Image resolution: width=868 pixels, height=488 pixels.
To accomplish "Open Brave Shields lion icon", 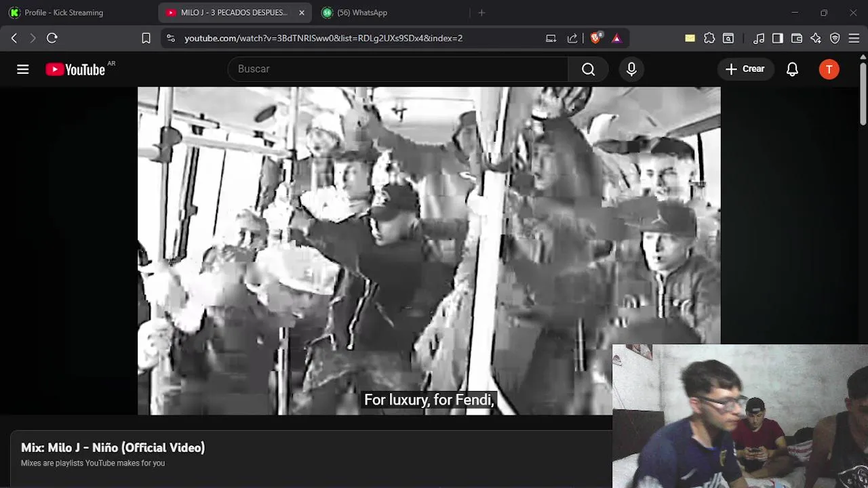I will (x=595, y=38).
